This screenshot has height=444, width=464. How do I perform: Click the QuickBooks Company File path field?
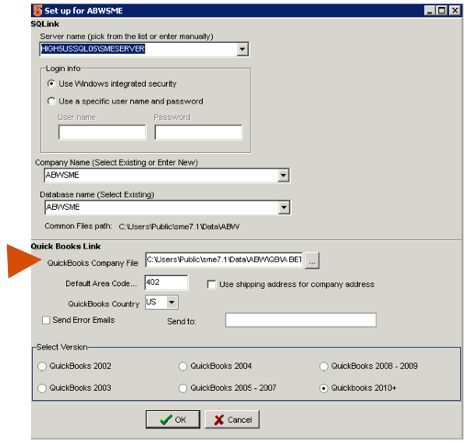click(x=224, y=260)
